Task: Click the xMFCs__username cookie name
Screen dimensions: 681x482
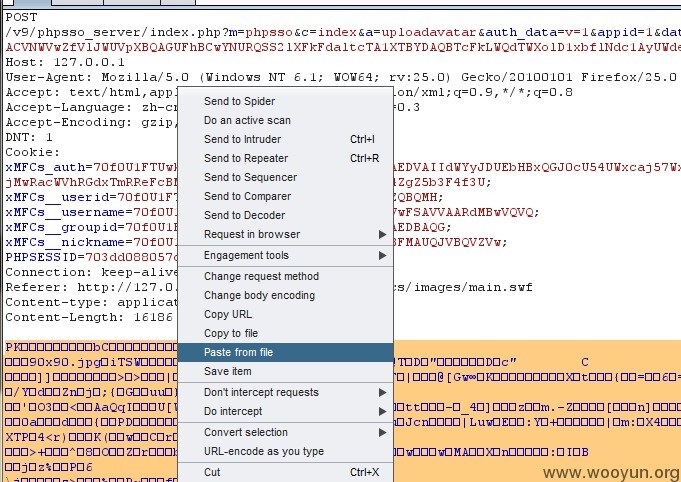Action: click(x=65, y=212)
